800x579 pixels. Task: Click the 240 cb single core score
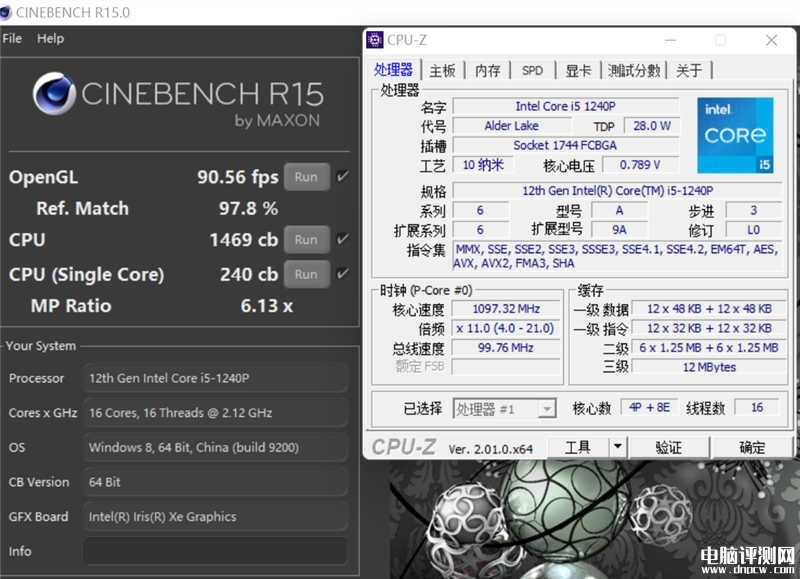click(x=249, y=274)
